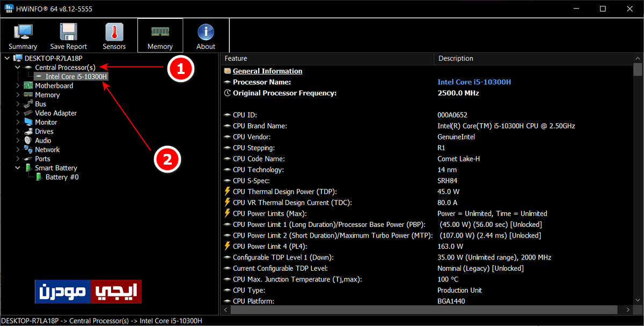Click the blue Intel Core i5-10300H processor name value

(x=474, y=82)
